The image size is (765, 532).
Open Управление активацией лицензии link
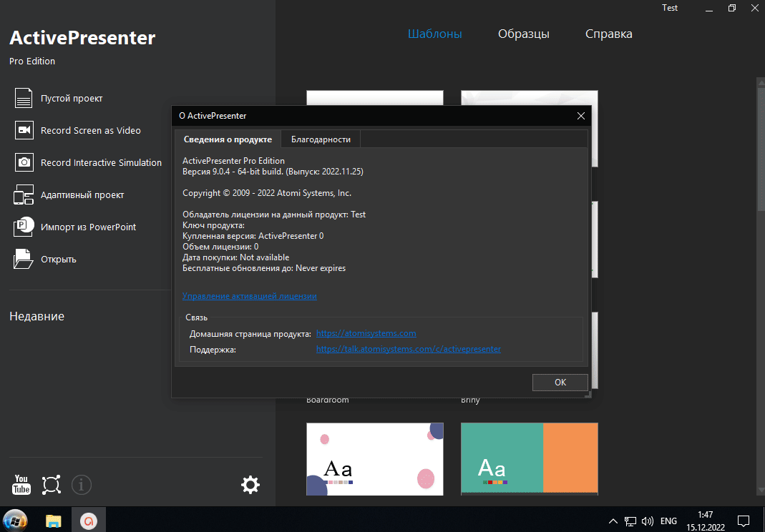click(249, 296)
